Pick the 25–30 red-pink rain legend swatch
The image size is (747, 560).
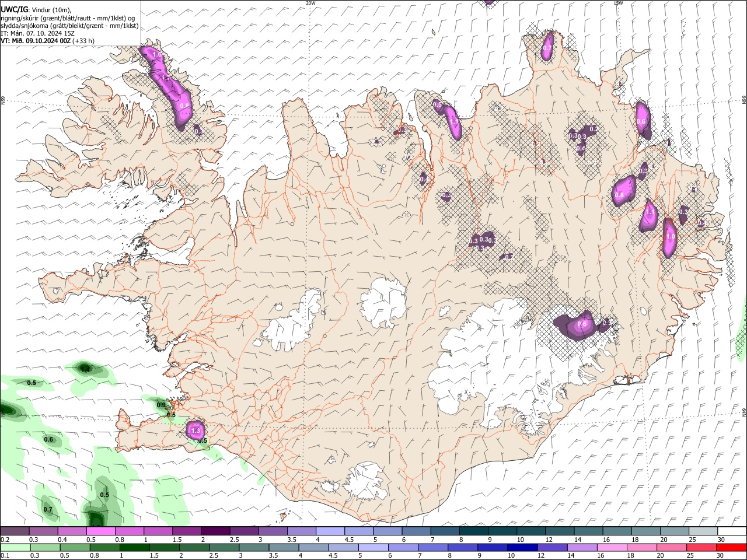point(701,547)
